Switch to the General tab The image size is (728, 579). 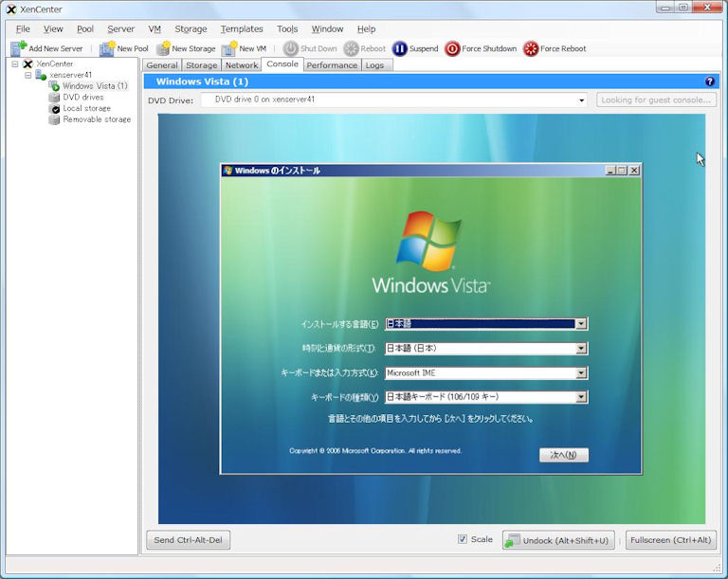pyautogui.click(x=162, y=65)
